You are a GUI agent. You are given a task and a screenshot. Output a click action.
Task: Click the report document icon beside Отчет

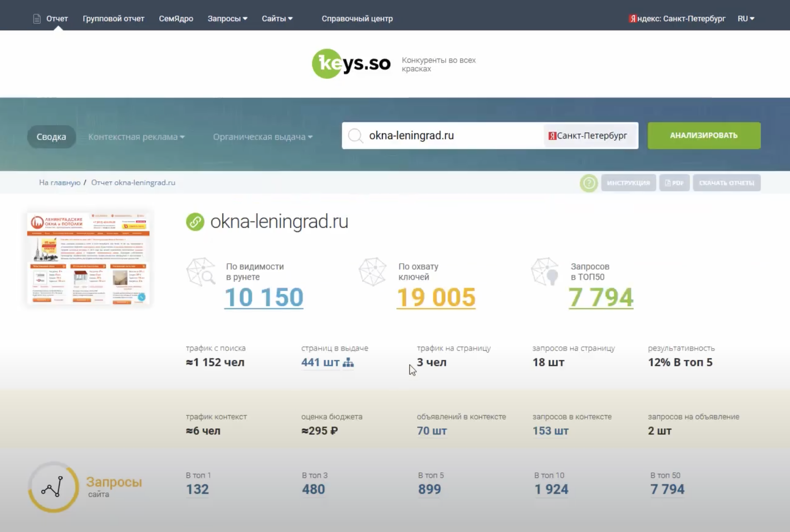coord(37,19)
